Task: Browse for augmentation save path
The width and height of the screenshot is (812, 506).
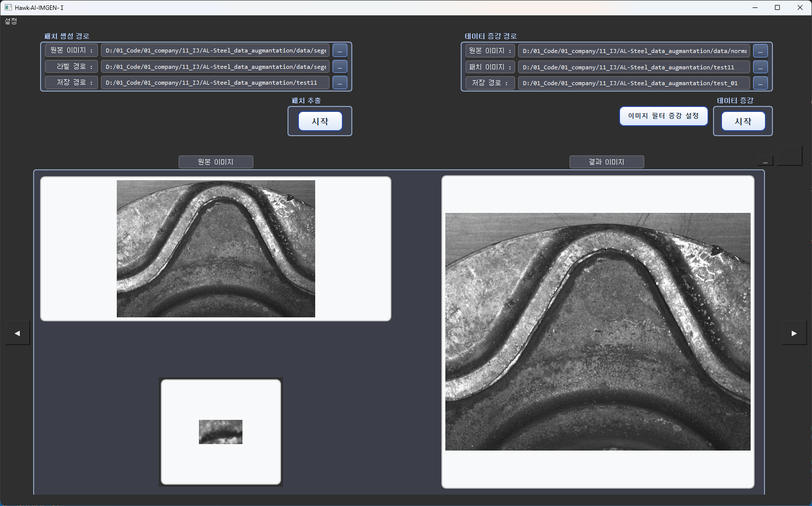Action: 760,83
